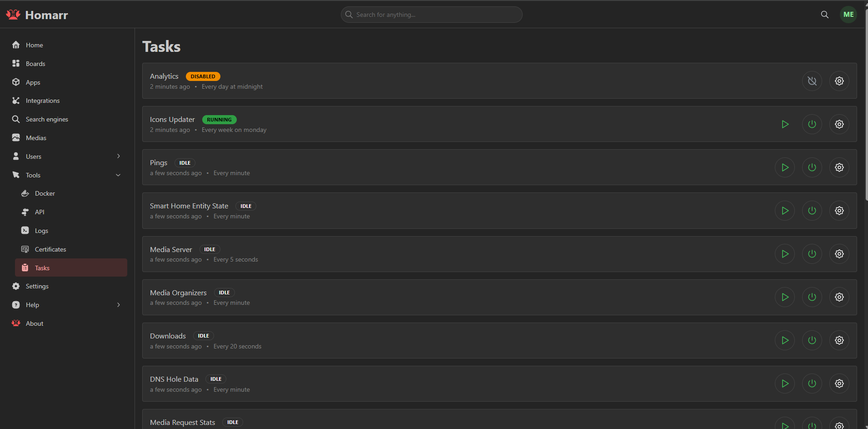Open the ME user avatar menu
Image resolution: width=868 pixels, height=429 pixels.
point(848,14)
